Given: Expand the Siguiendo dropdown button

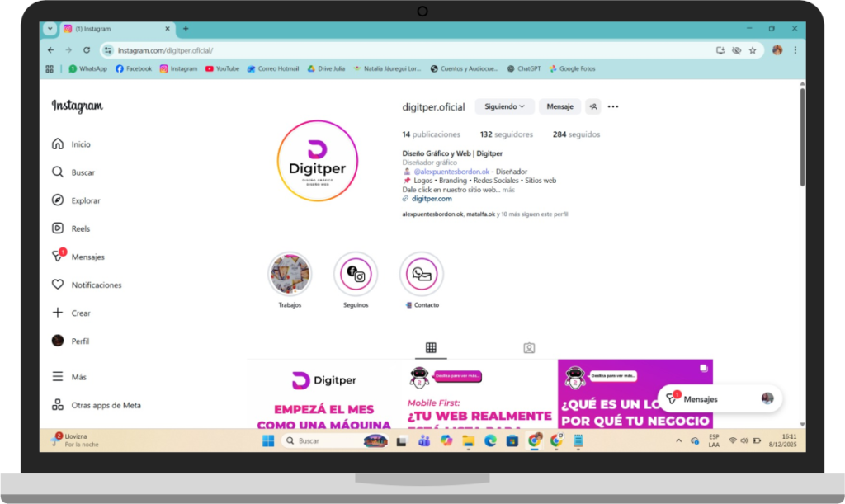Looking at the screenshot, I should click(x=504, y=106).
